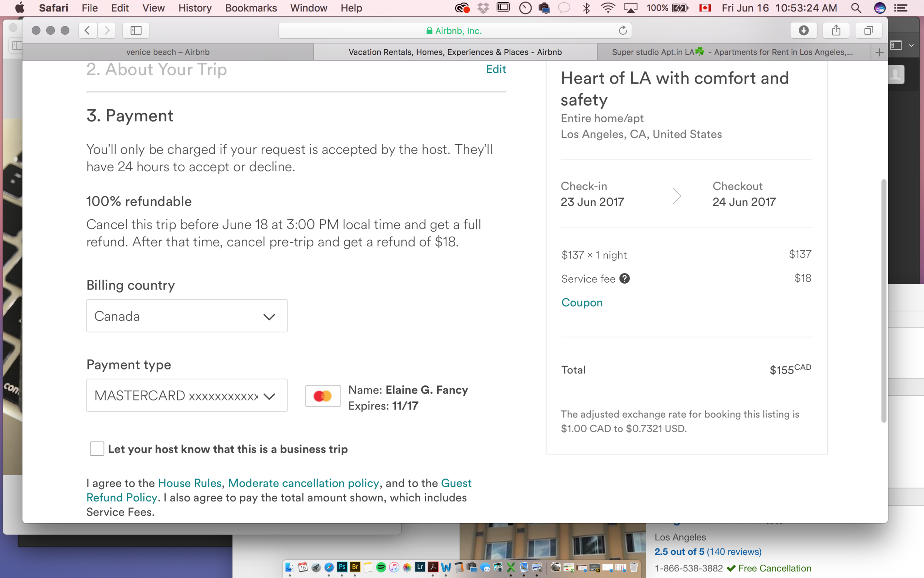Toggle the Safari sidebar button
The image size is (924, 578).
tap(136, 30)
